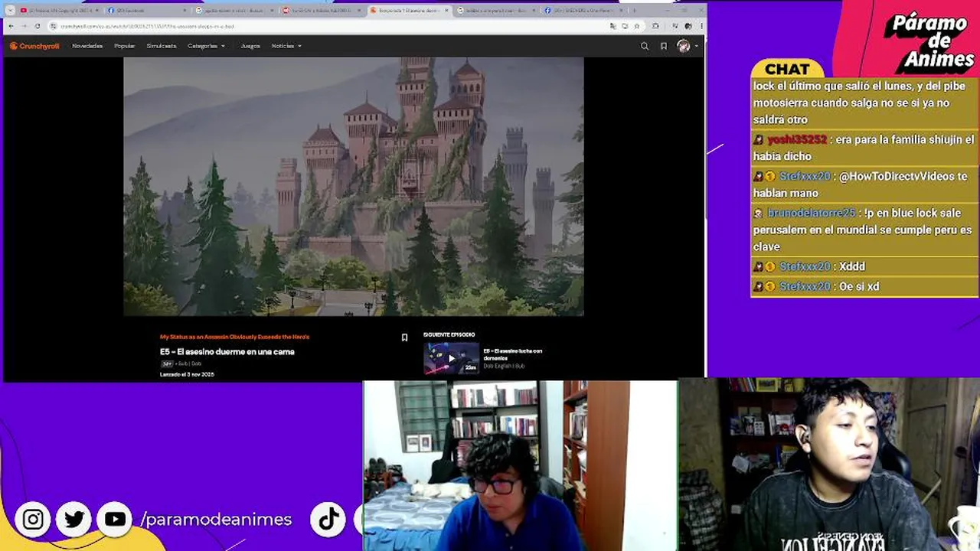Reload the page with the refresh icon
The width and height of the screenshot is (980, 551).
[38, 26]
